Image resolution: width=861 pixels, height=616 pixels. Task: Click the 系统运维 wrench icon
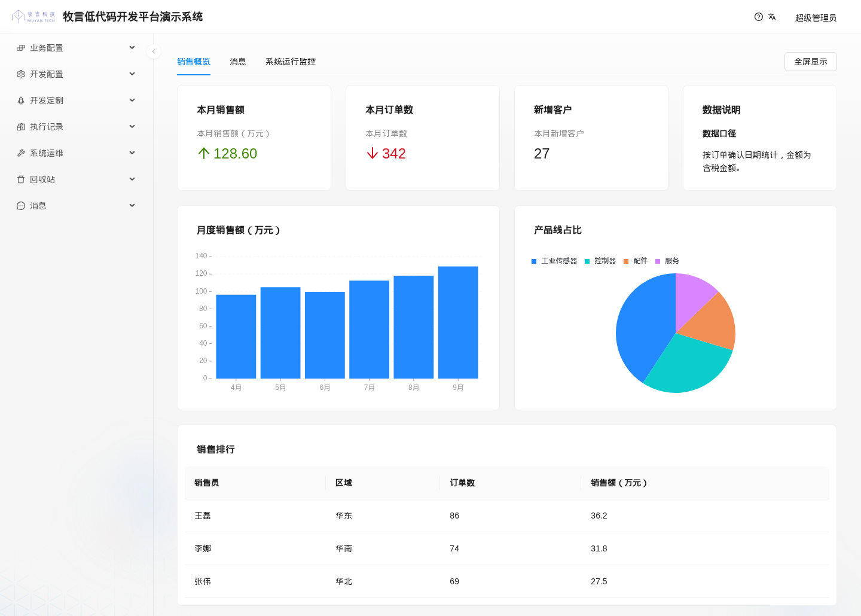(x=21, y=153)
